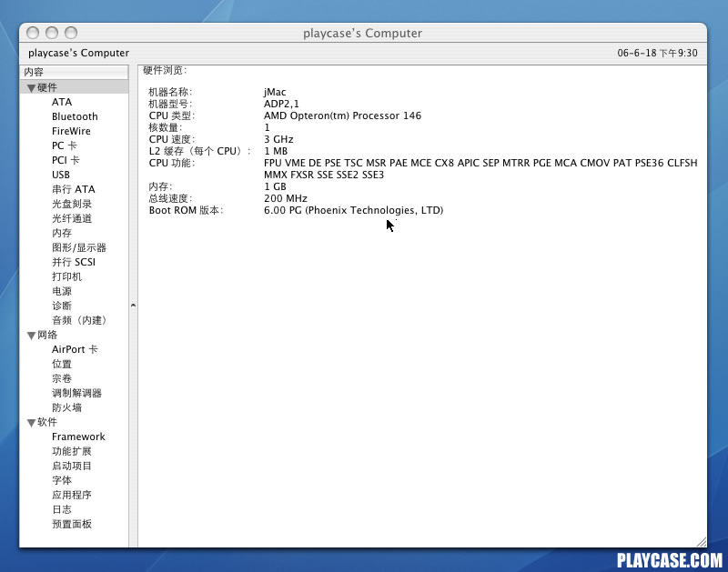Select the 宗卷 volumes entry
The height and width of the screenshot is (572, 728).
62,378
